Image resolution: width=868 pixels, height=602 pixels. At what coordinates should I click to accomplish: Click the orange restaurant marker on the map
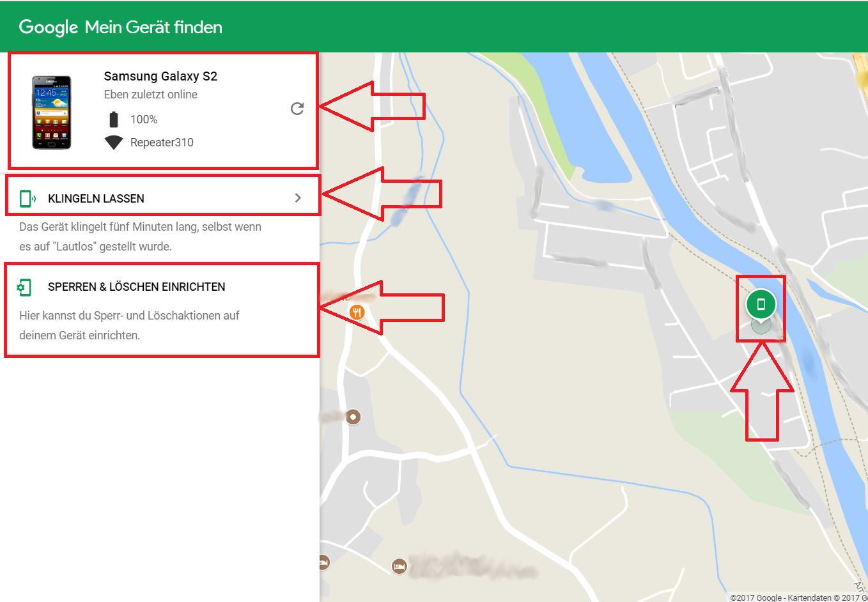[x=357, y=313]
